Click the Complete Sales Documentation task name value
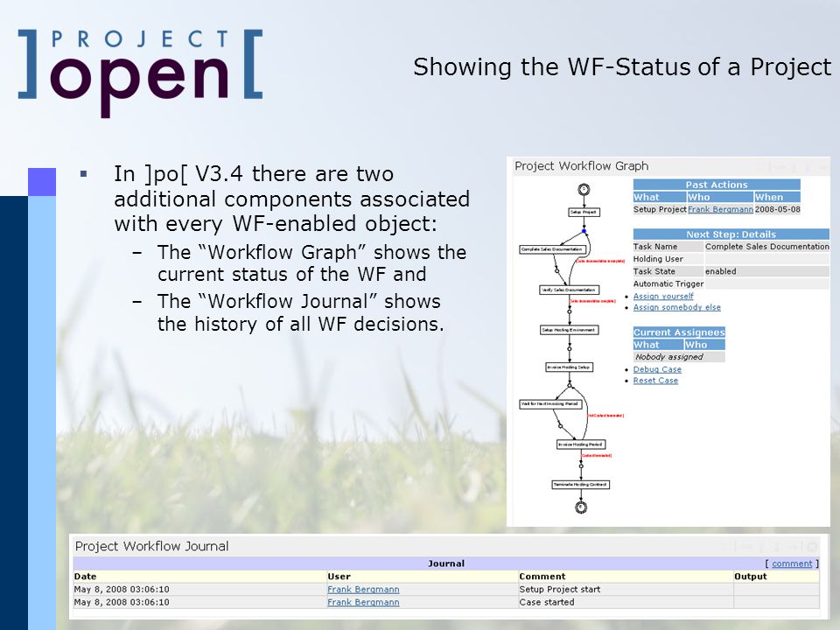 tap(766, 247)
